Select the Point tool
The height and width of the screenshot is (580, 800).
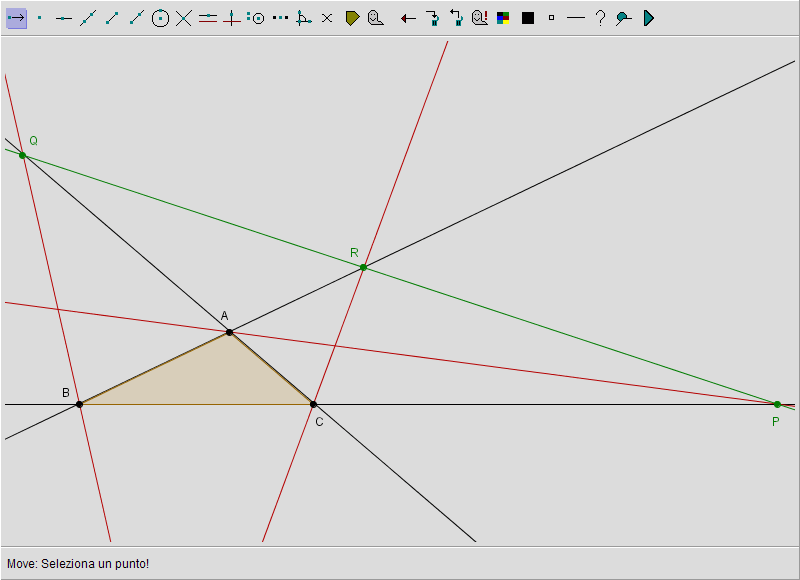(x=40, y=18)
